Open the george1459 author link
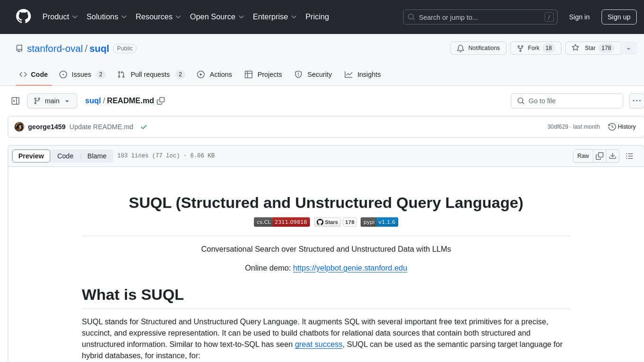This screenshot has width=644, height=362. [x=46, y=127]
